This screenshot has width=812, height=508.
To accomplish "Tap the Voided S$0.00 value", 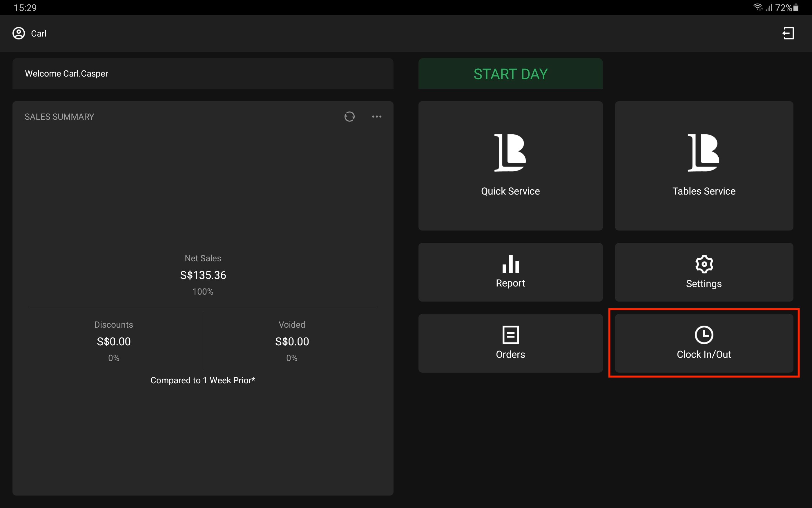I will click(x=292, y=341).
